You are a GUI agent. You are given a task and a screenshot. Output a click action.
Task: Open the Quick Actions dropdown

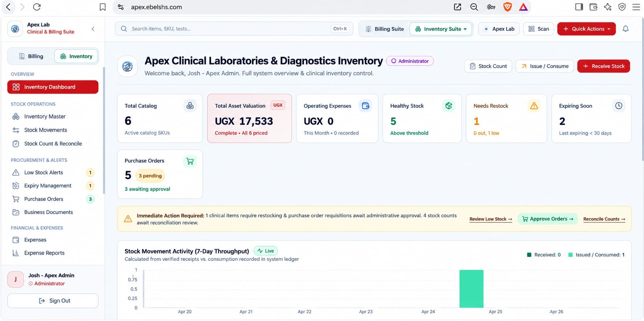point(586,29)
